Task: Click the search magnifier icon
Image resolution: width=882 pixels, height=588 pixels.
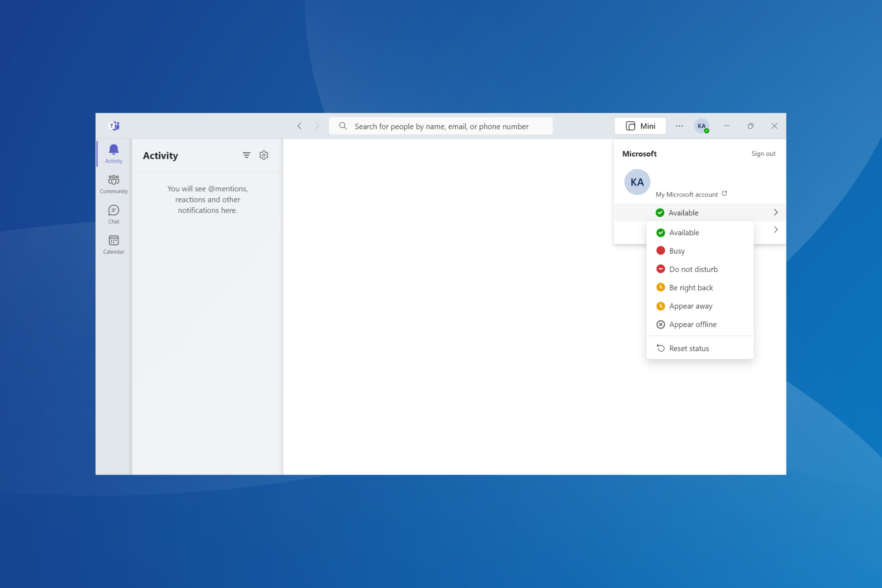Action: 343,126
